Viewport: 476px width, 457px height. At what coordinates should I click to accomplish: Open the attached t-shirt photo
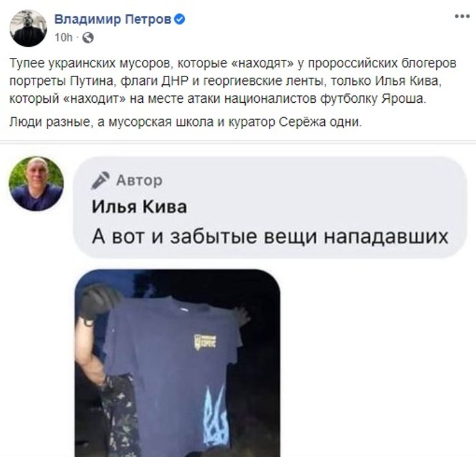pyautogui.click(x=178, y=363)
